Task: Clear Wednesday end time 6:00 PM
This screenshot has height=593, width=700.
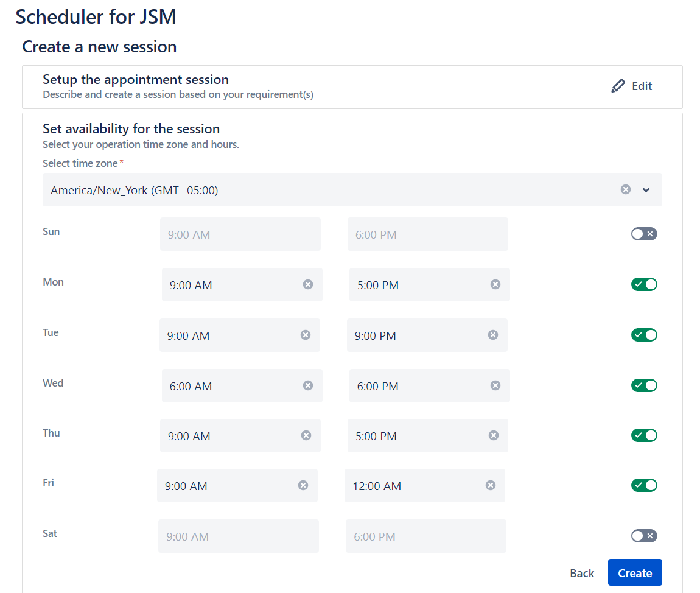Action: (495, 385)
